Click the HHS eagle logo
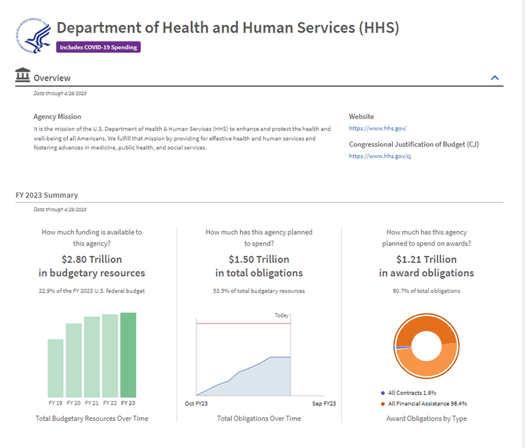 [x=33, y=35]
